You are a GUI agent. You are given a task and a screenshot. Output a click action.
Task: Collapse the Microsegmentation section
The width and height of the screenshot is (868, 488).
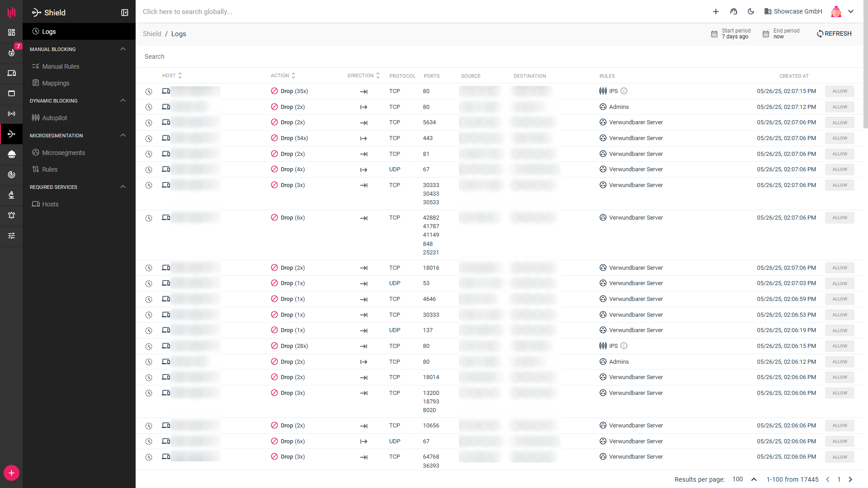tap(123, 135)
